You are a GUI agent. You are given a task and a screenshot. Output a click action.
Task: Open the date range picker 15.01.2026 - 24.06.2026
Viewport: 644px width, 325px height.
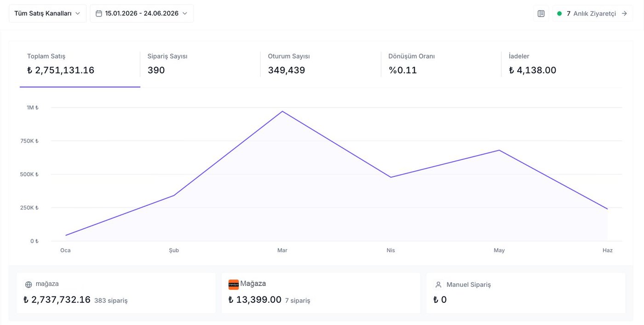[x=142, y=13]
